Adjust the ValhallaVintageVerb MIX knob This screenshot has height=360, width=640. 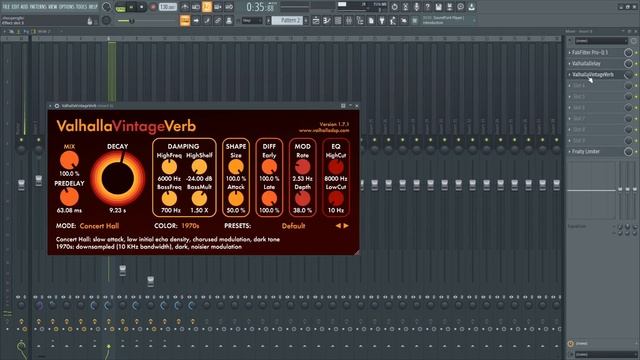(x=69, y=160)
